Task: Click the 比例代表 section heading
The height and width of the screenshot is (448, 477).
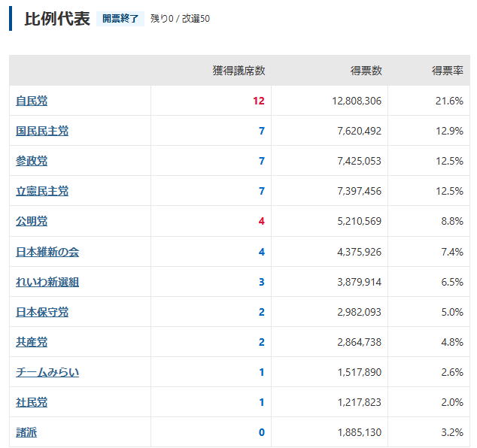Action: (57, 19)
